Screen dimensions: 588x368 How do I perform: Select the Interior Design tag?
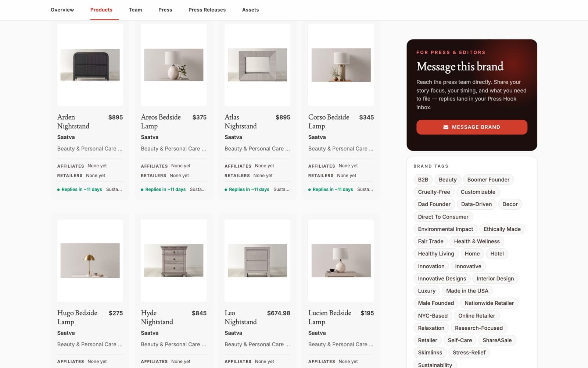click(x=495, y=279)
